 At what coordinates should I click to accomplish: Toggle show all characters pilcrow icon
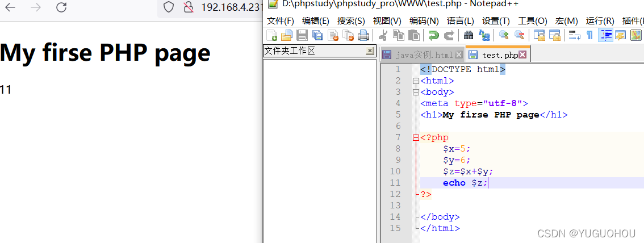(x=590, y=36)
